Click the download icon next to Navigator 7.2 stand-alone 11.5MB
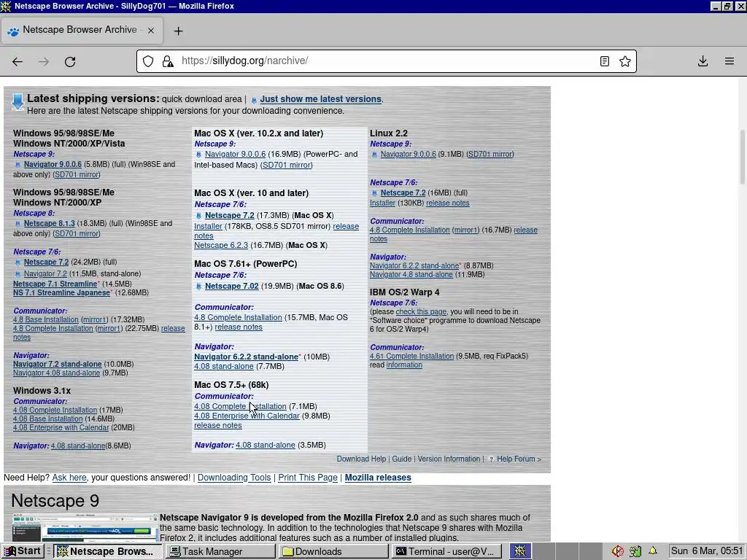This screenshot has height=560, width=747. (x=18, y=274)
